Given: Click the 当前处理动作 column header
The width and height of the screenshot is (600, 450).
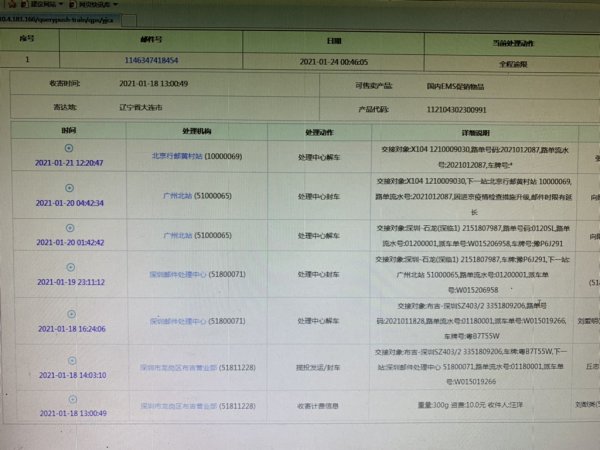Looking at the screenshot, I should tap(513, 43).
